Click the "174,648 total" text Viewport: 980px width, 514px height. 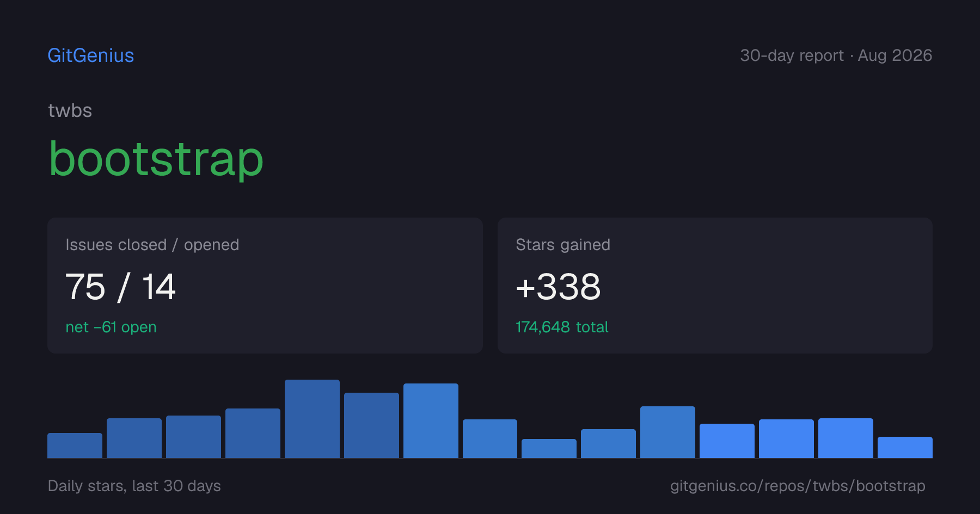pos(562,327)
